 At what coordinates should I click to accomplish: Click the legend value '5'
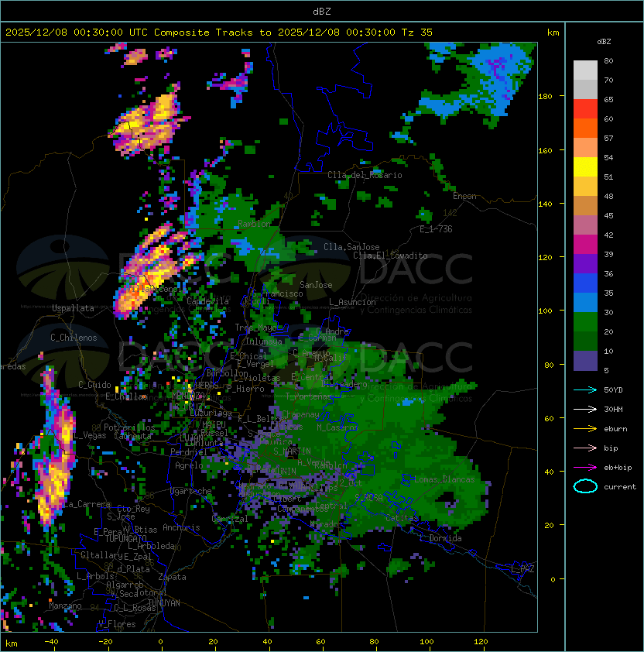point(606,370)
